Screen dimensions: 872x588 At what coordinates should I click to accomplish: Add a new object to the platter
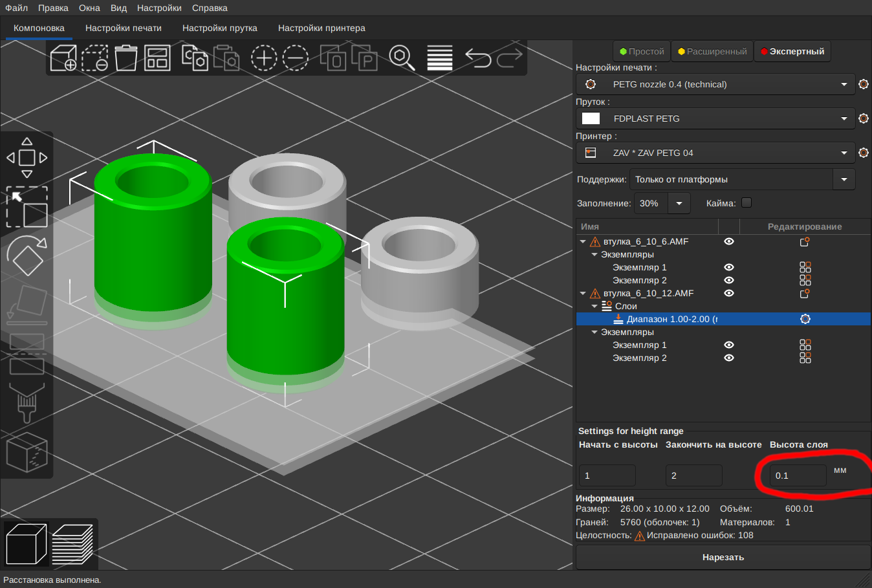pos(63,58)
